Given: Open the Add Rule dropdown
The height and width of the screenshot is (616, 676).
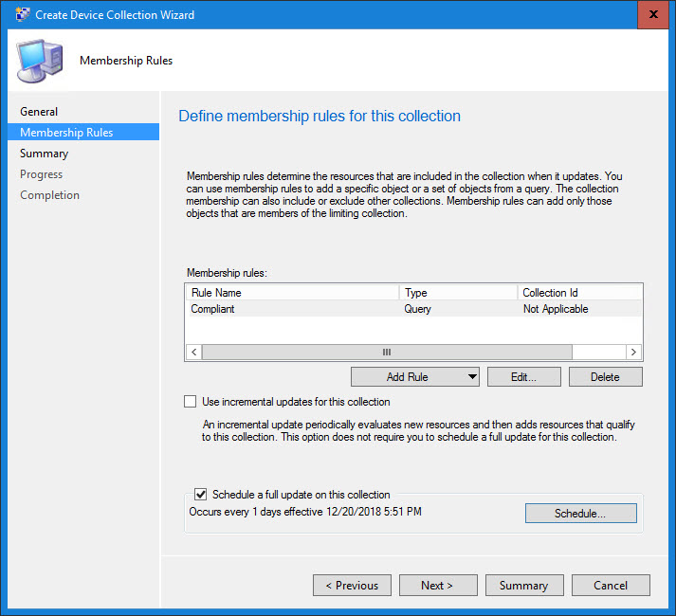Looking at the screenshot, I should click(415, 377).
